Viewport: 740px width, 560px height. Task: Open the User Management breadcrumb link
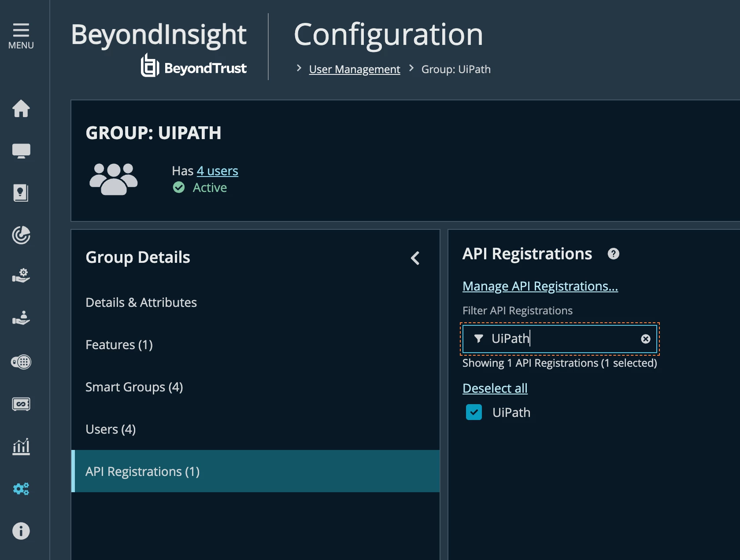pyautogui.click(x=355, y=69)
